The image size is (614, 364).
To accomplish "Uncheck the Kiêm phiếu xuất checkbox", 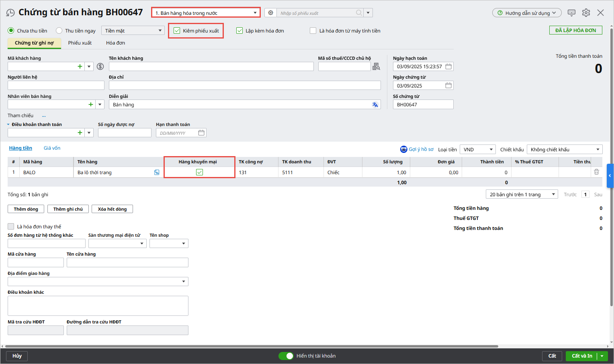I will pyautogui.click(x=177, y=31).
